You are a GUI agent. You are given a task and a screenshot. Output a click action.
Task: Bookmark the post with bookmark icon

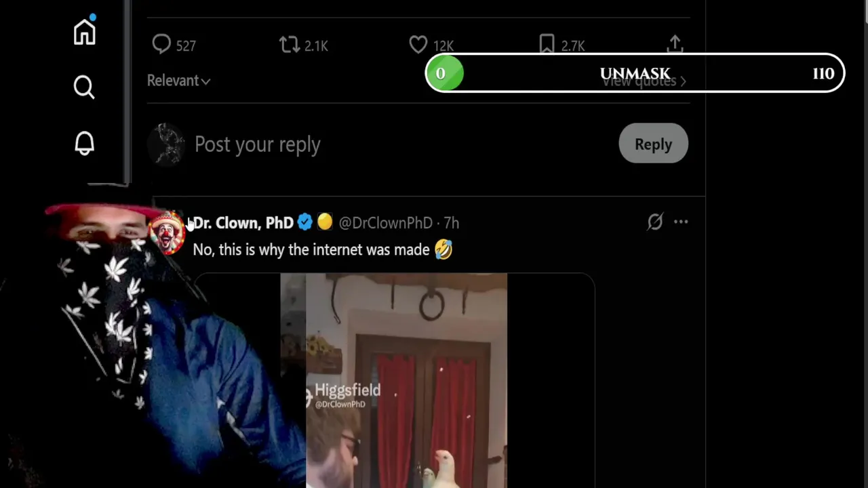coord(547,45)
